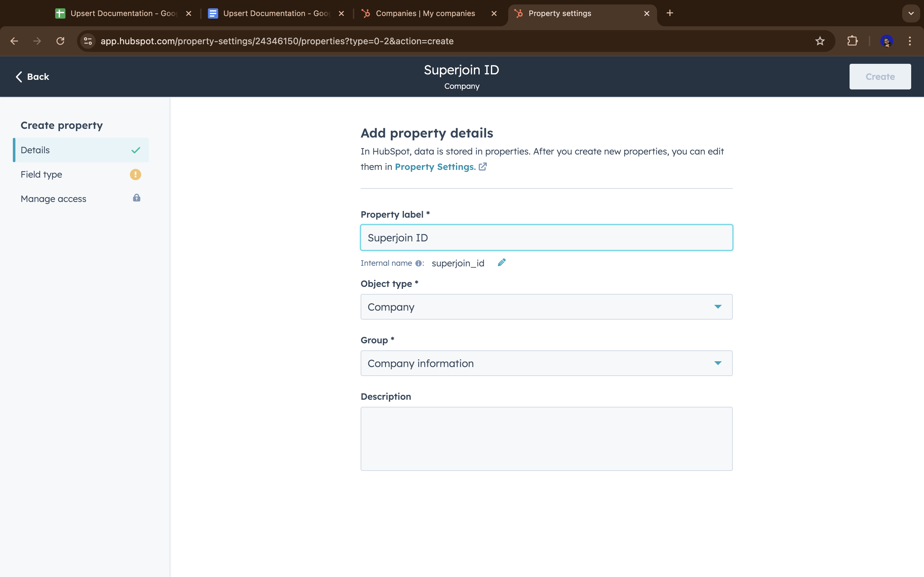Open the tab search chevron
Screen dimensions: 924x577
tap(911, 13)
